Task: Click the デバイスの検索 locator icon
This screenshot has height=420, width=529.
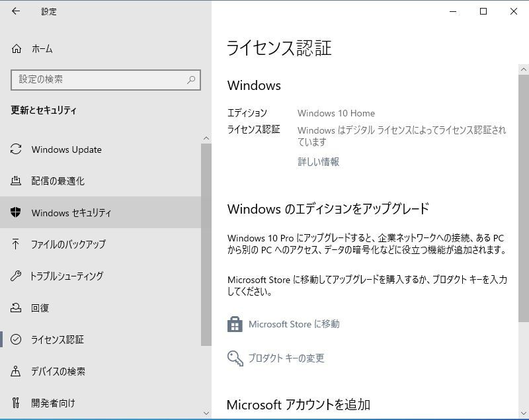Action: pos(15,371)
